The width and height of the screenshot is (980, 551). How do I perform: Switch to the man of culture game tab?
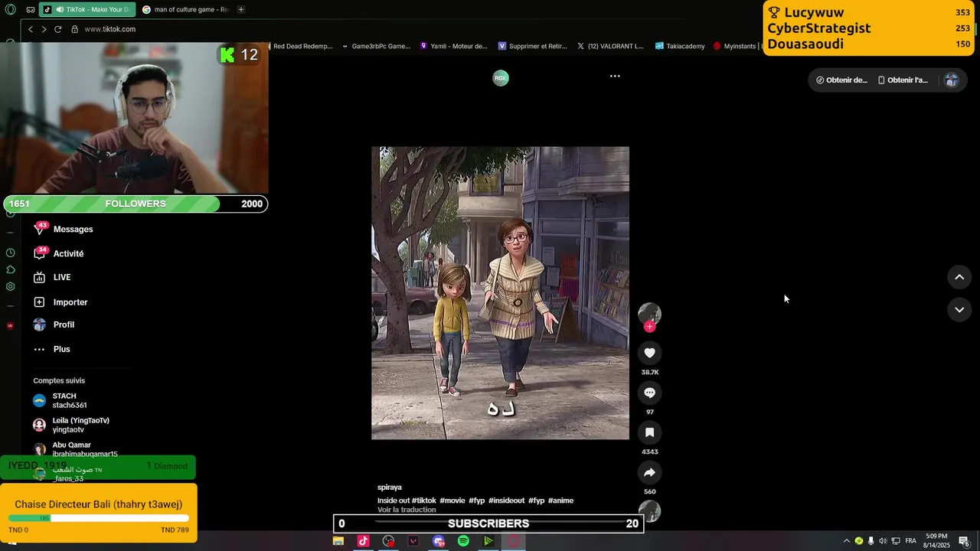tap(185, 10)
